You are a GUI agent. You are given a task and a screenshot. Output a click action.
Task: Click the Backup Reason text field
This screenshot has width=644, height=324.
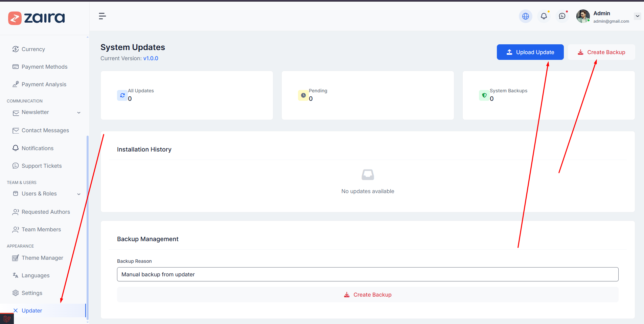tap(367, 274)
